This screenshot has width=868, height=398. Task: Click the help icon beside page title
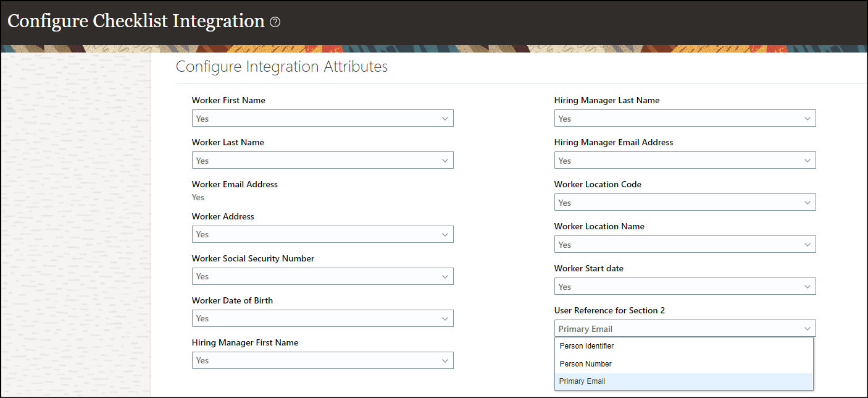[x=275, y=22]
